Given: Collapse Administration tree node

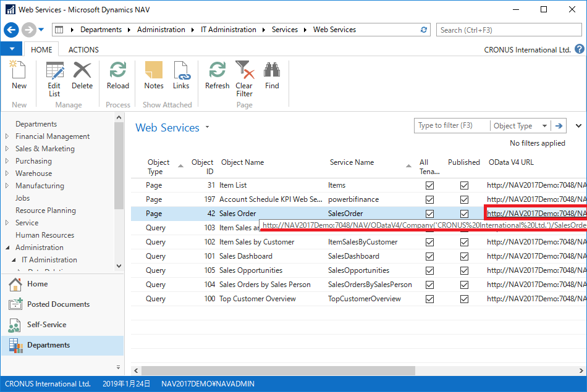Looking at the screenshot, I should pyautogui.click(x=7, y=248).
